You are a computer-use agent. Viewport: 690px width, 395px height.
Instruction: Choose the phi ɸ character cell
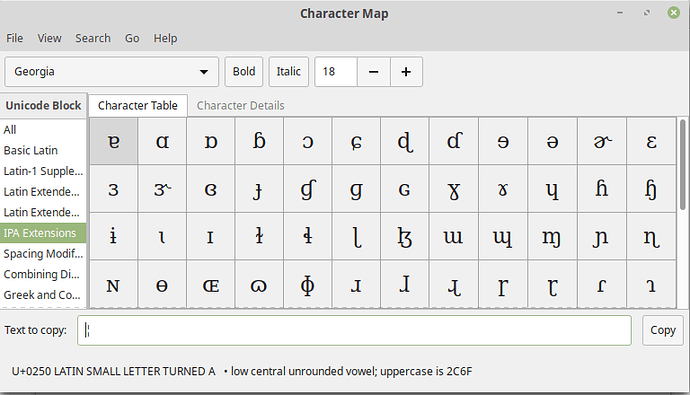coord(308,284)
